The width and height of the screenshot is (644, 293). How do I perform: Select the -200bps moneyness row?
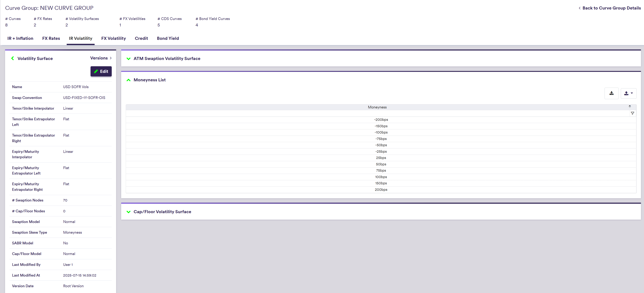381,120
